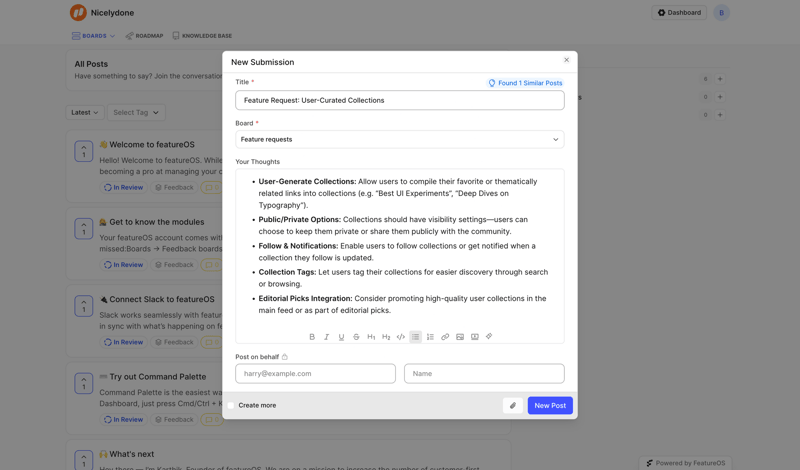Open the Latest sort dropdown
This screenshot has width=800, height=470.
[x=85, y=112]
